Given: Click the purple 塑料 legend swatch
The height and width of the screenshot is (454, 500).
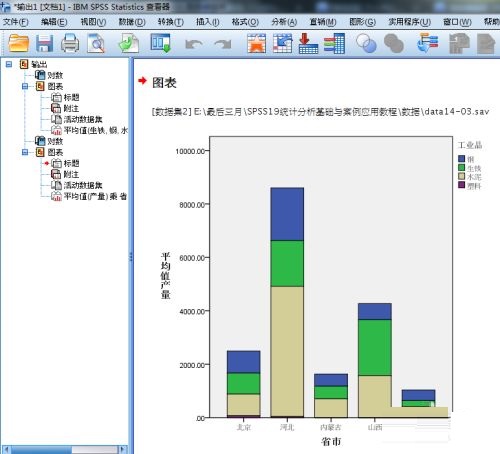Looking at the screenshot, I should point(461,185).
